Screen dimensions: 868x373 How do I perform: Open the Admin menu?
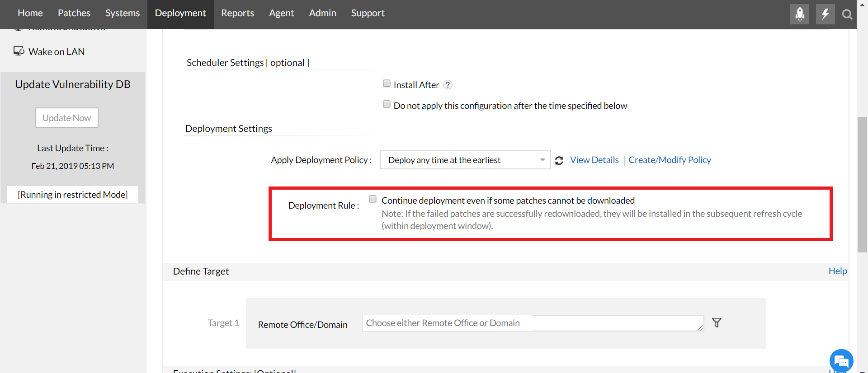point(322,13)
